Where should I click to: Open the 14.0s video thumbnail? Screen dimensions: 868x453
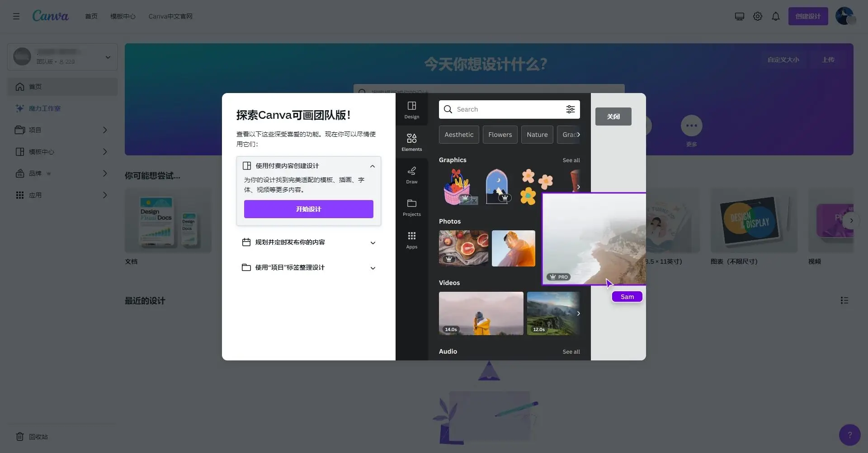(x=481, y=313)
